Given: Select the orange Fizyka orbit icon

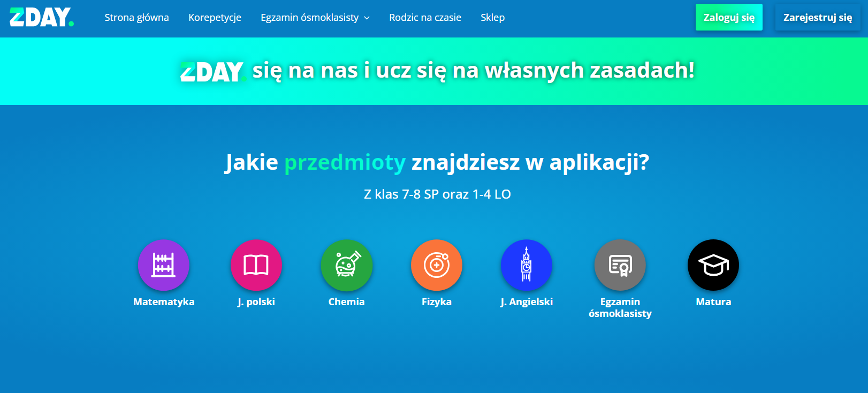Looking at the screenshot, I should tap(437, 265).
